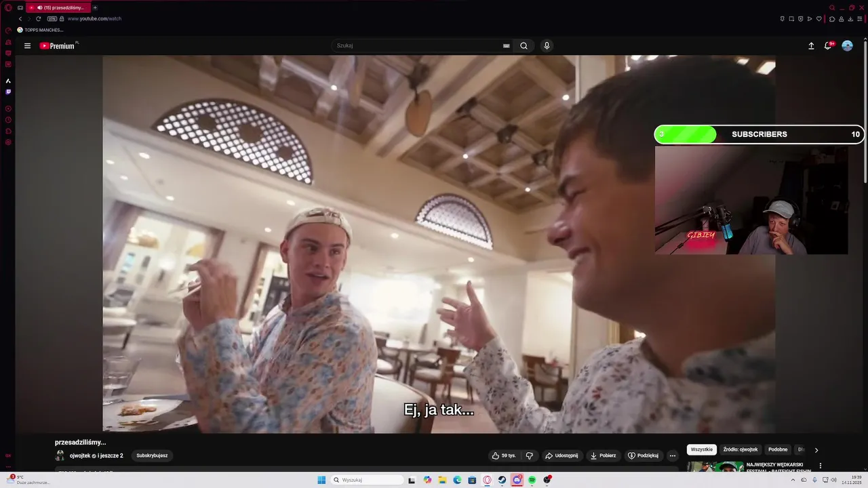
Task: Toggle the Subskrybujesz subscription button
Action: pyautogui.click(x=152, y=455)
